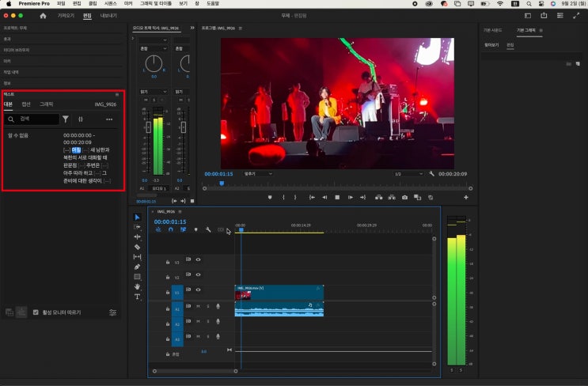Click the filter funnel icon in the Text panel
The image size is (588, 386).
pos(66,119)
